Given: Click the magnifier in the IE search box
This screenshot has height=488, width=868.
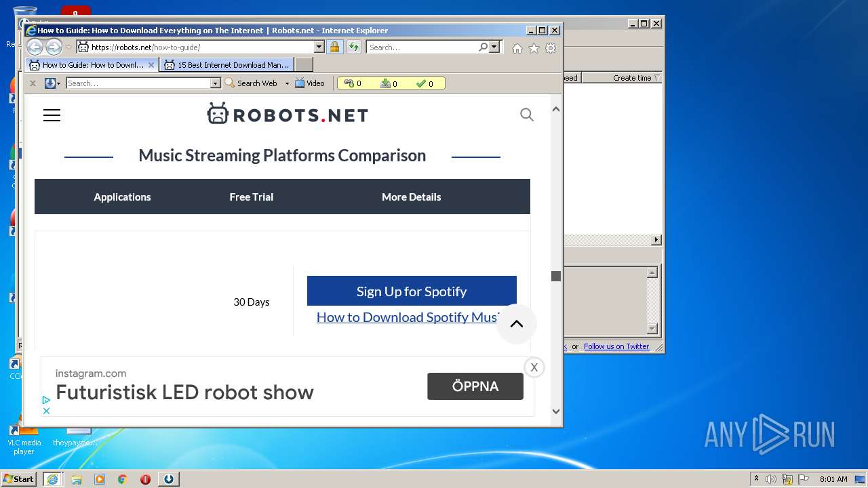Looking at the screenshot, I should 483,47.
